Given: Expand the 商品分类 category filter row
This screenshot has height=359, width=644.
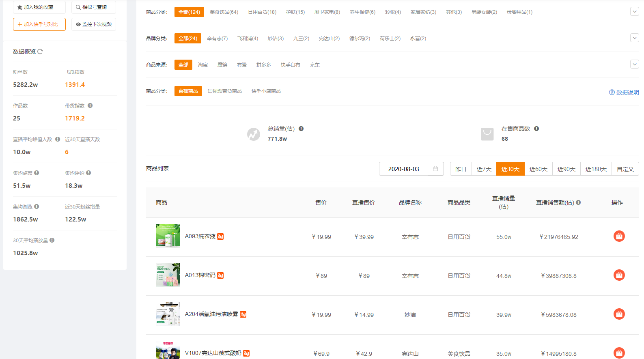Looking at the screenshot, I should pos(635,12).
